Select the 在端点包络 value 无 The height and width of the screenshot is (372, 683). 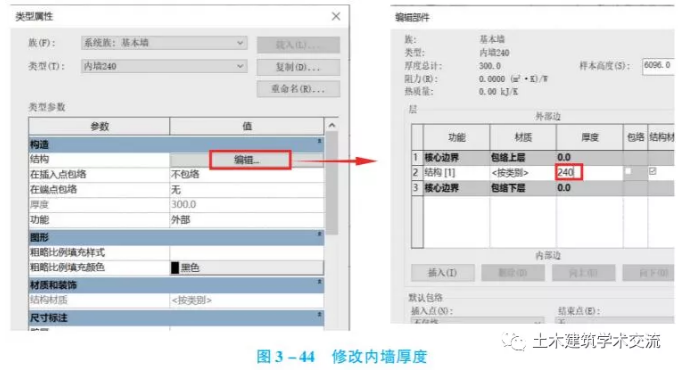click(x=247, y=189)
